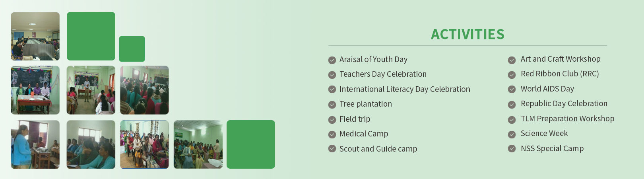Click check icon next to Medical Camp

[332, 134]
